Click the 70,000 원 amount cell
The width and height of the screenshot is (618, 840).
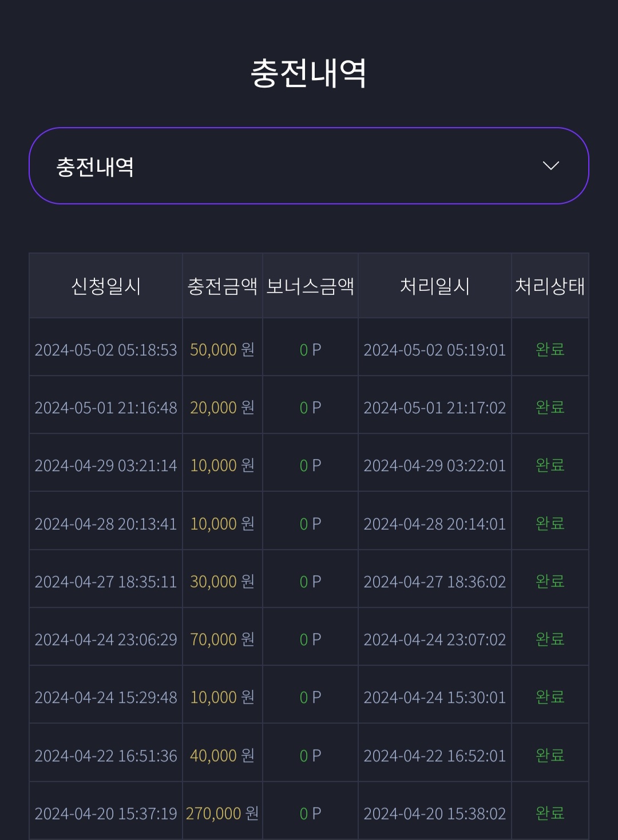coord(223,639)
